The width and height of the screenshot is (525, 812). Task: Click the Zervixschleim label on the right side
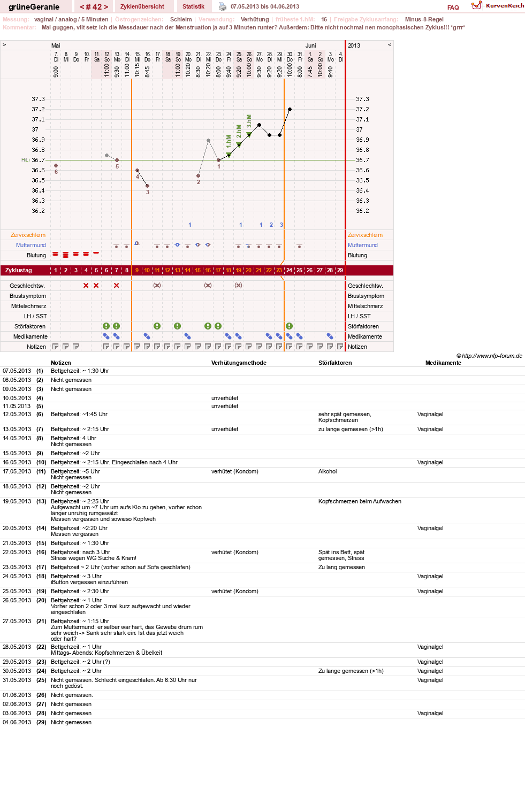coord(366,235)
